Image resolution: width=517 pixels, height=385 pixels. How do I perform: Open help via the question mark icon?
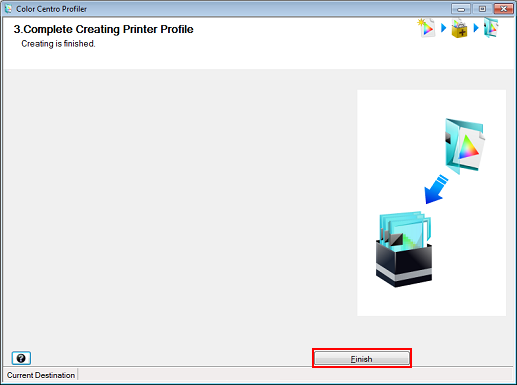pos(21,358)
